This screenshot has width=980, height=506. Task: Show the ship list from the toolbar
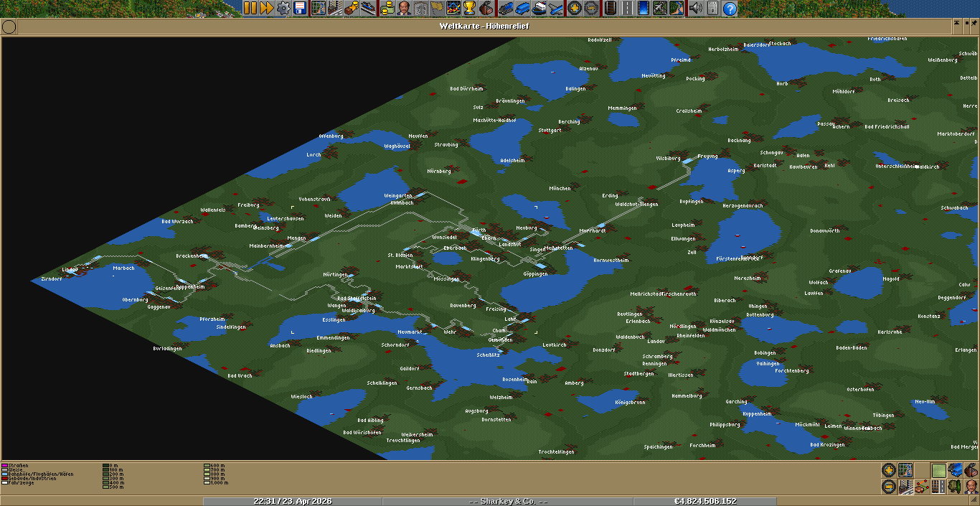point(537,8)
